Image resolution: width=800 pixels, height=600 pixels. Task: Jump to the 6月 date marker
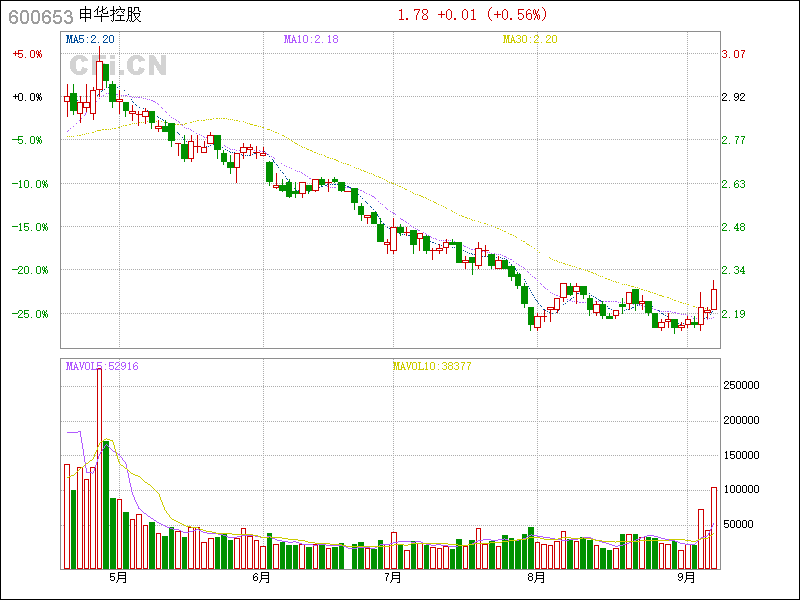(x=261, y=578)
